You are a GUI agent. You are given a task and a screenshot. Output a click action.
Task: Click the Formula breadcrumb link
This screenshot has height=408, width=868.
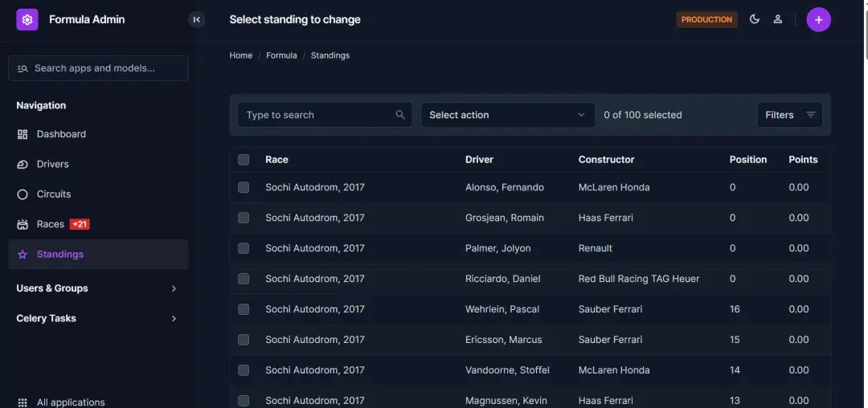click(x=281, y=55)
